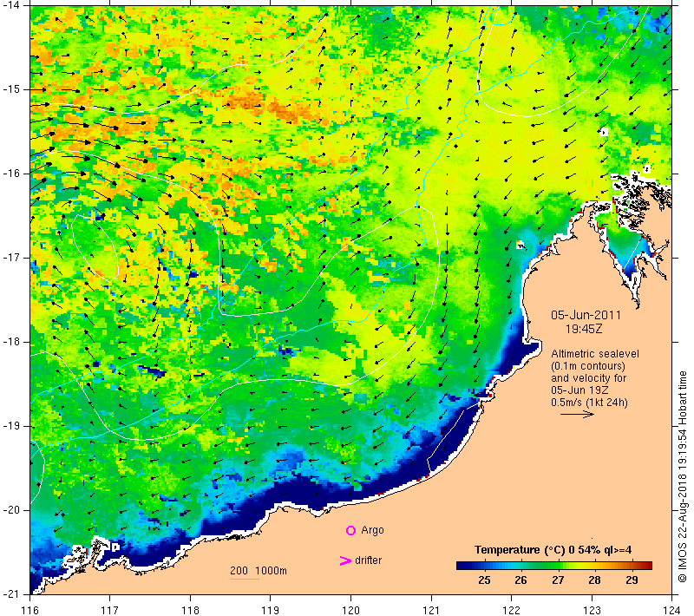The height and width of the screenshot is (616, 694).
Task: Click the latitude axis label -21
Action: 11,593
